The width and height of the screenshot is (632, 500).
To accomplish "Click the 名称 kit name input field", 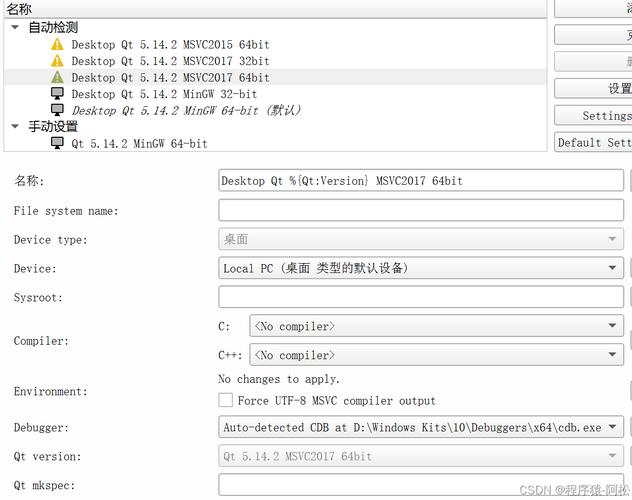I will pyautogui.click(x=421, y=180).
